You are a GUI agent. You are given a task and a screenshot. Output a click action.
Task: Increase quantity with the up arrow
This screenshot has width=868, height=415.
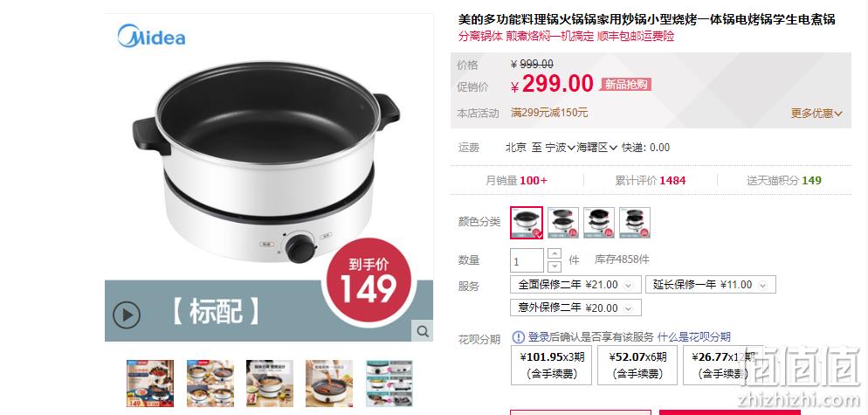click(x=555, y=253)
